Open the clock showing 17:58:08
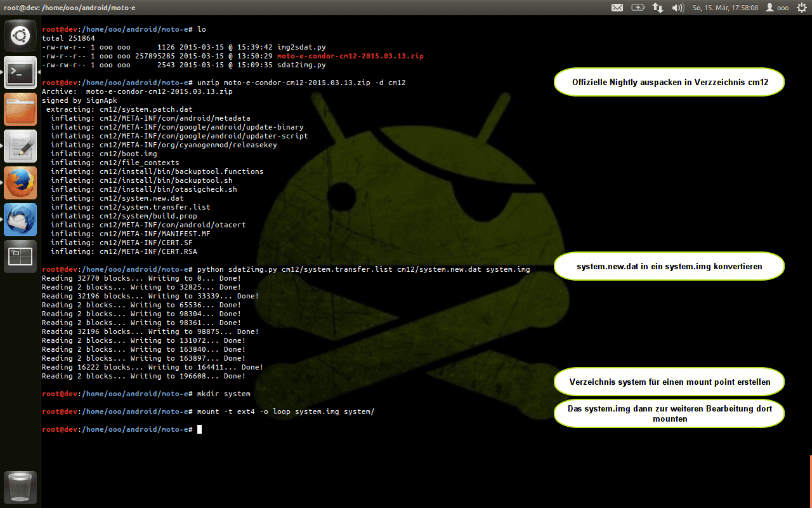Image resolution: width=812 pixels, height=508 pixels. pyautogui.click(x=725, y=8)
